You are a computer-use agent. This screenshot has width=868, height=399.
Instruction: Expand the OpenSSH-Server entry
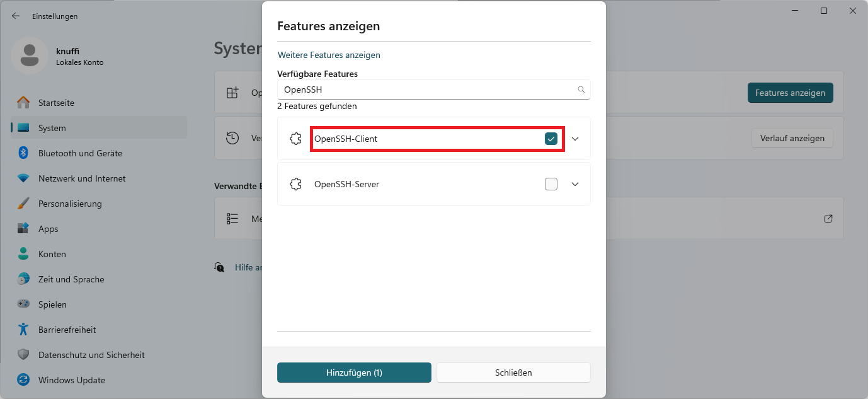pos(574,183)
